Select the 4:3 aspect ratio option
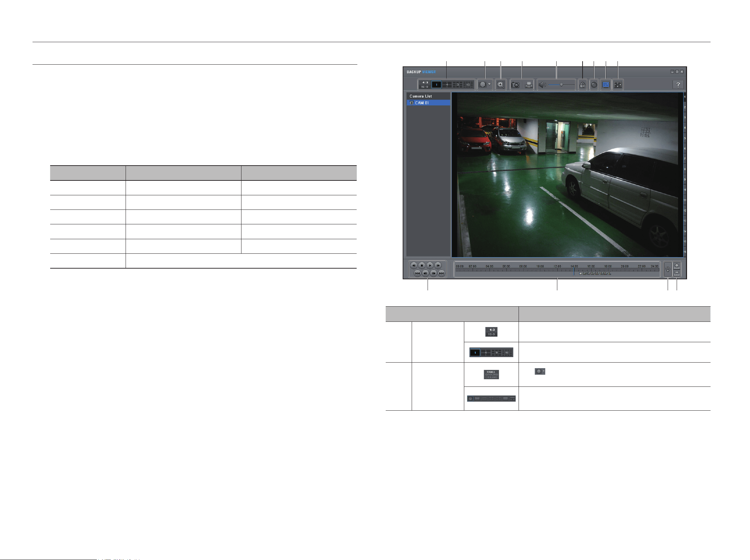 click(425, 83)
